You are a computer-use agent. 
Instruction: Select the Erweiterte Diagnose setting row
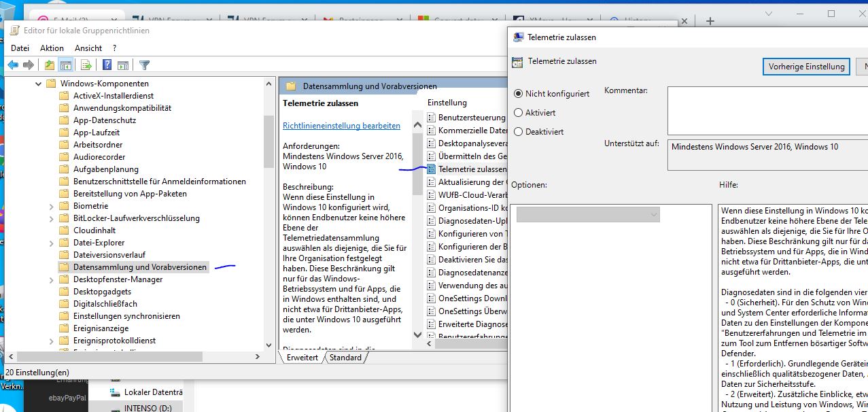coord(467,324)
